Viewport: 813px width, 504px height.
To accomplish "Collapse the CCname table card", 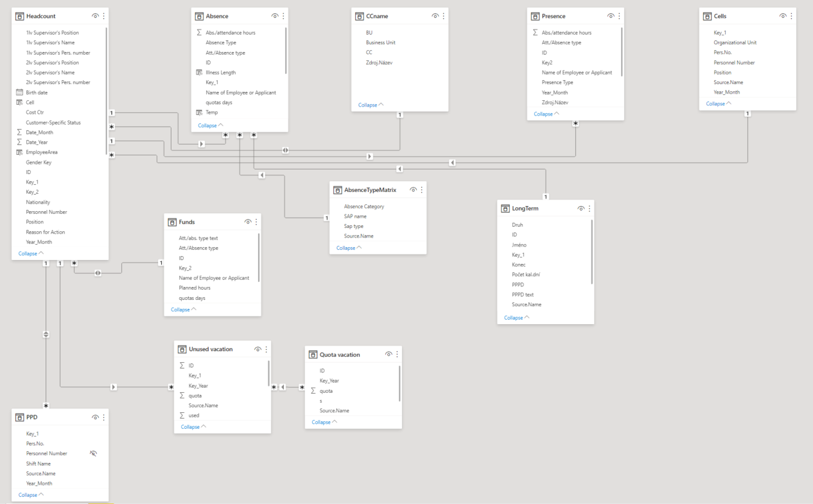I will tap(371, 105).
